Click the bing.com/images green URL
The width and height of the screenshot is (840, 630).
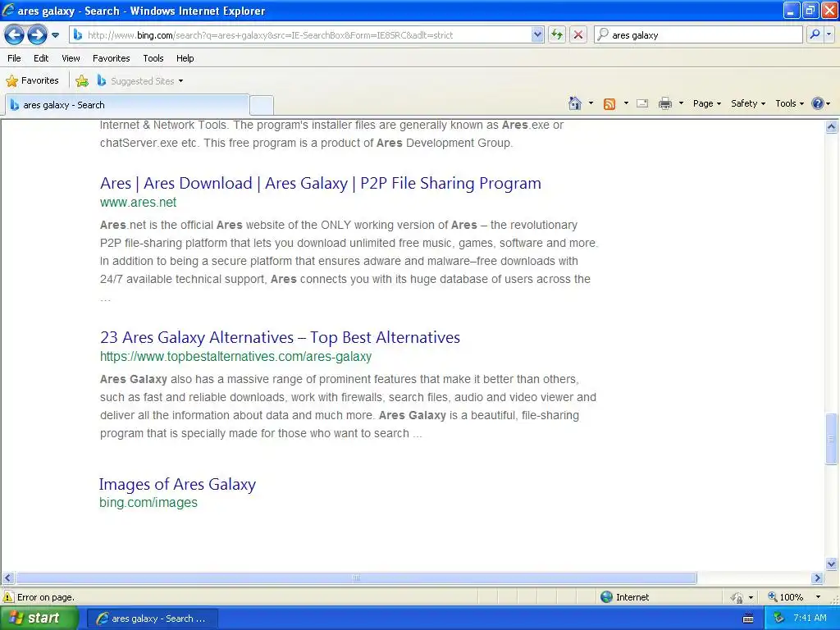pos(148,503)
